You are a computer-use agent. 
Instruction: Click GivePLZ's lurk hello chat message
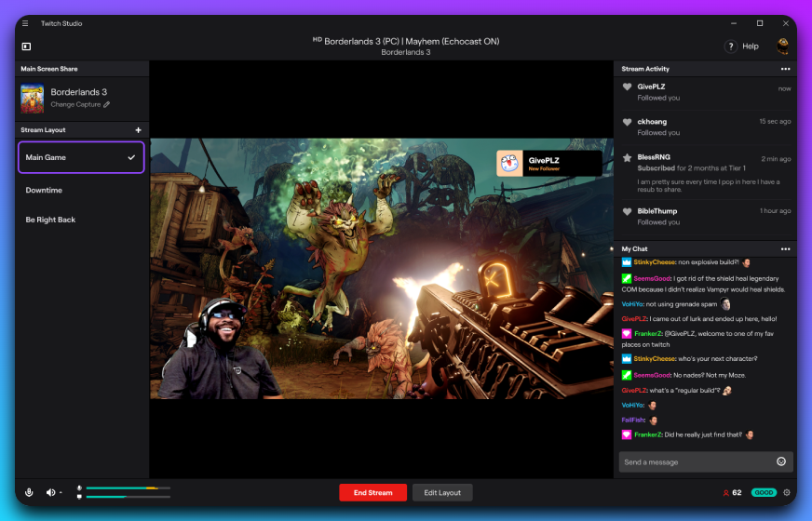click(699, 319)
